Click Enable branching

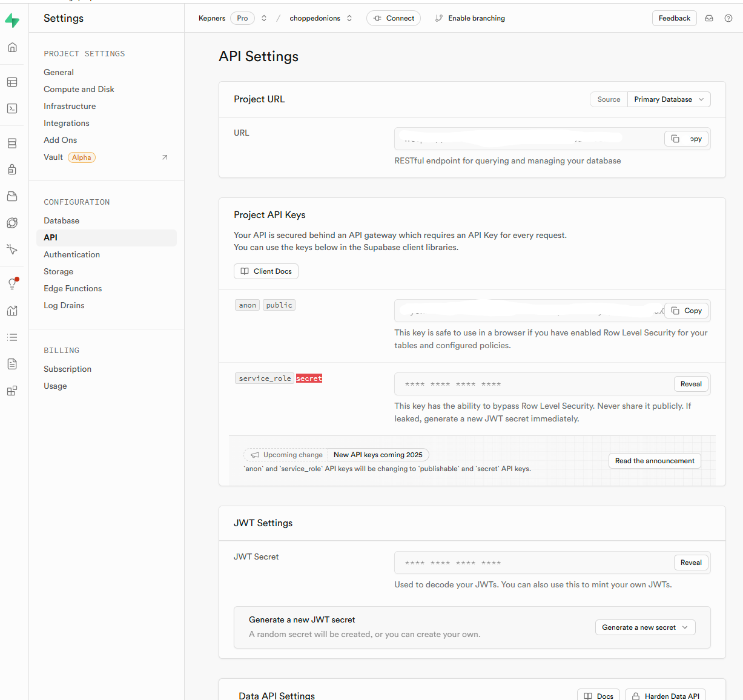coord(477,18)
